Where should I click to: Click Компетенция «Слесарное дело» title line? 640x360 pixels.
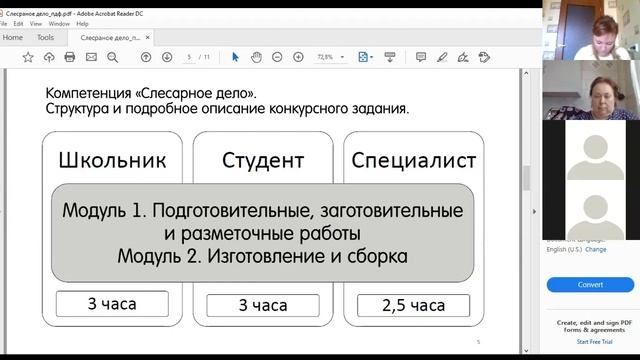[151, 93]
